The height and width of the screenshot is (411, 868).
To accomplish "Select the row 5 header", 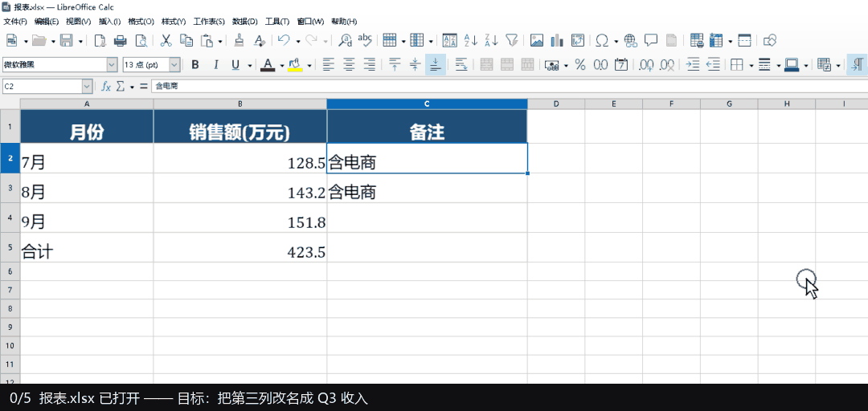I will point(10,247).
